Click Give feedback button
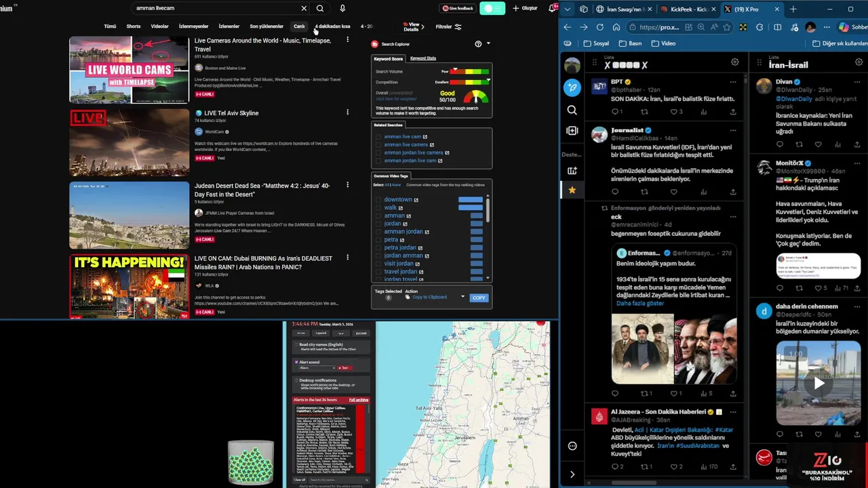 458,8
